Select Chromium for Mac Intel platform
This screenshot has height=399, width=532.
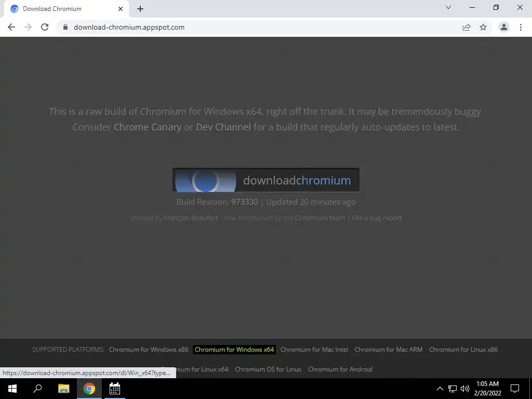314,350
